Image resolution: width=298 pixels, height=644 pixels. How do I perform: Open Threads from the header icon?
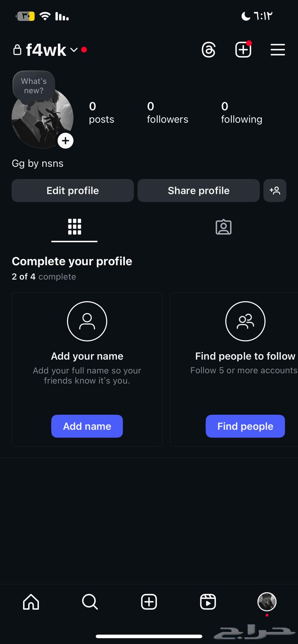click(208, 50)
